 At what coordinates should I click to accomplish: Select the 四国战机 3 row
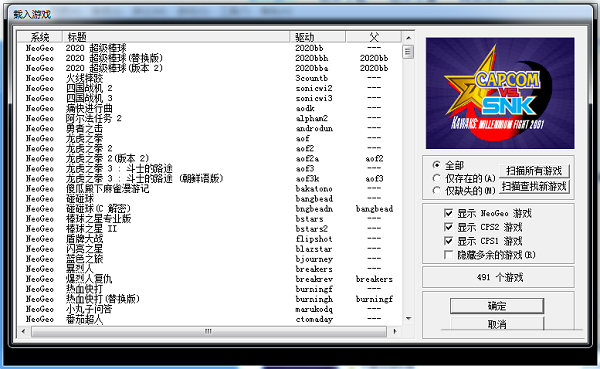(209, 98)
